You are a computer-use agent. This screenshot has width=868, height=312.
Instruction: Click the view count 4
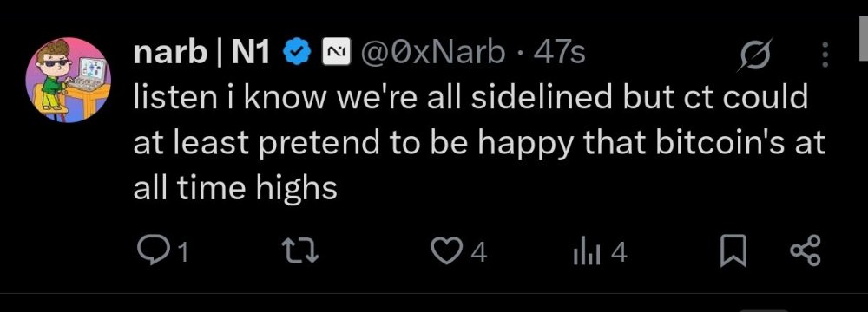[x=620, y=254]
